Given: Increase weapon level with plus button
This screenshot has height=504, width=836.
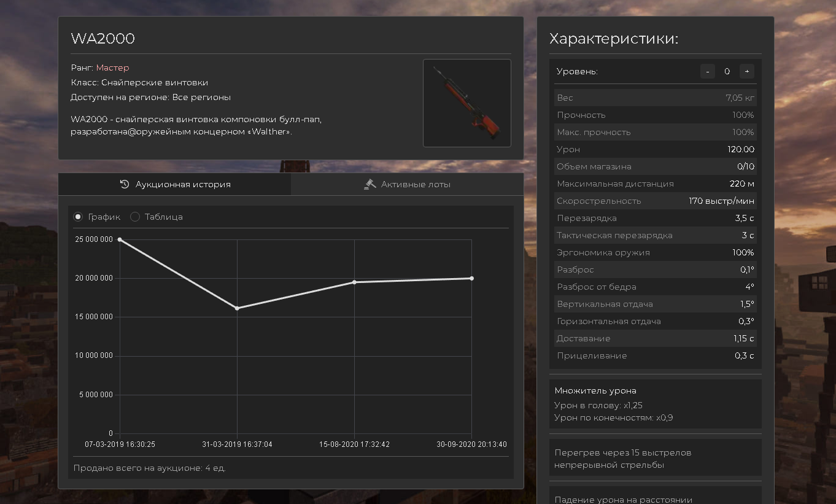Looking at the screenshot, I should [x=747, y=71].
